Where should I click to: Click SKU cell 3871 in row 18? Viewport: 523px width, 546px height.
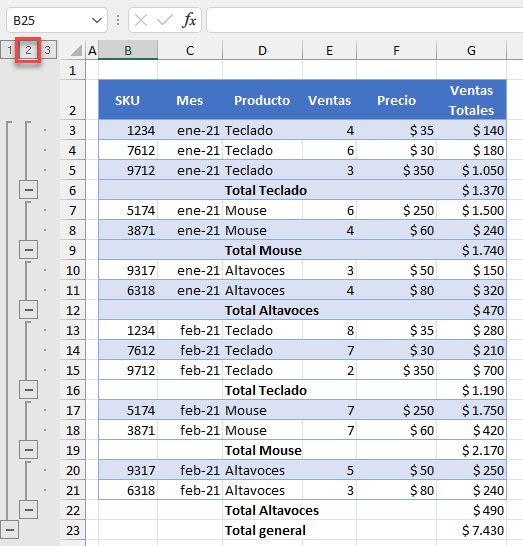tap(128, 430)
